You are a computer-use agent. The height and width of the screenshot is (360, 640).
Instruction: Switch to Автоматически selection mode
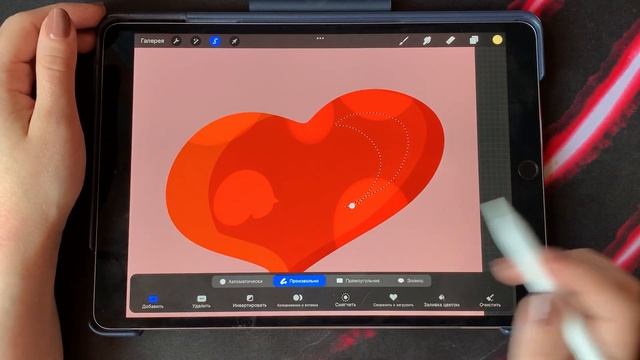241,281
